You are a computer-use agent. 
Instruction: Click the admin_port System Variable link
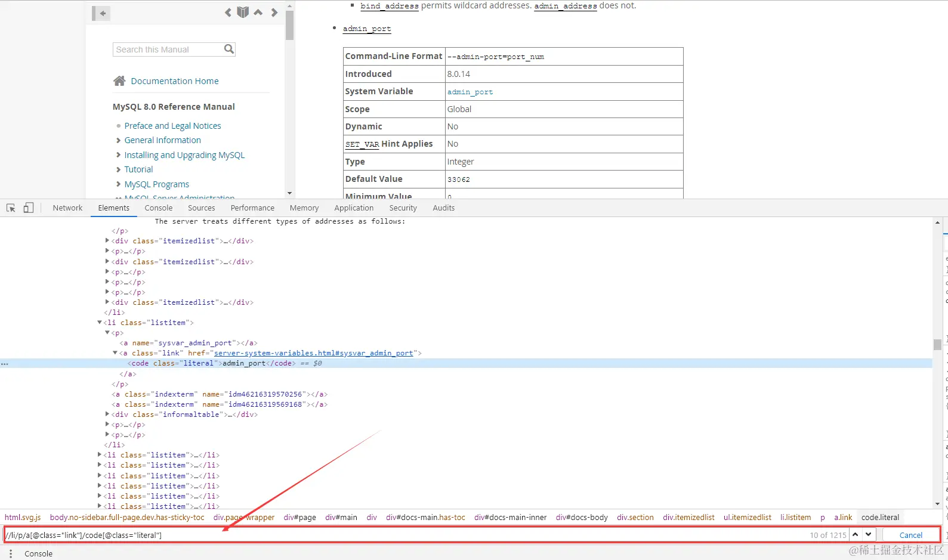click(470, 92)
